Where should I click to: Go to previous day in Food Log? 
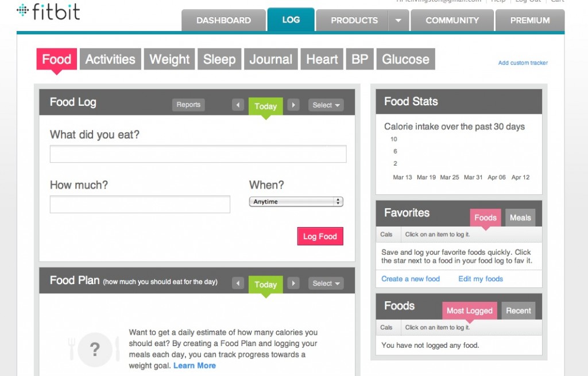(x=238, y=105)
